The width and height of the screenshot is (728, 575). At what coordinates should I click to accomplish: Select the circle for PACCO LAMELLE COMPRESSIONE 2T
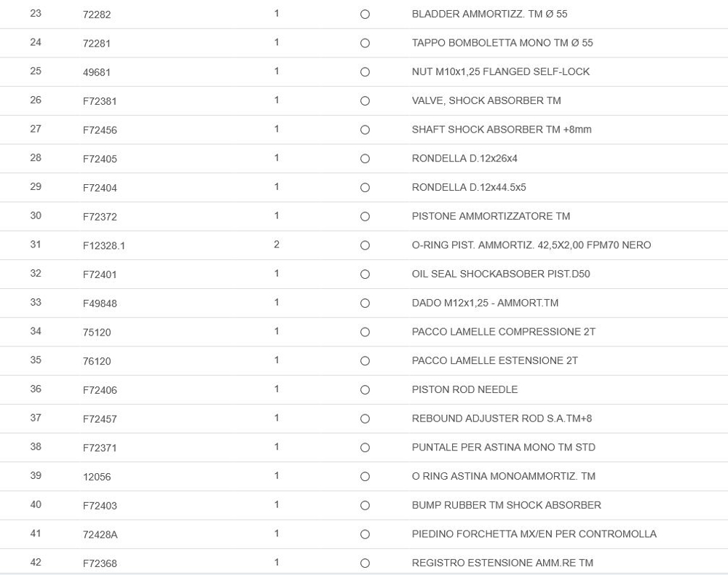[x=365, y=332]
